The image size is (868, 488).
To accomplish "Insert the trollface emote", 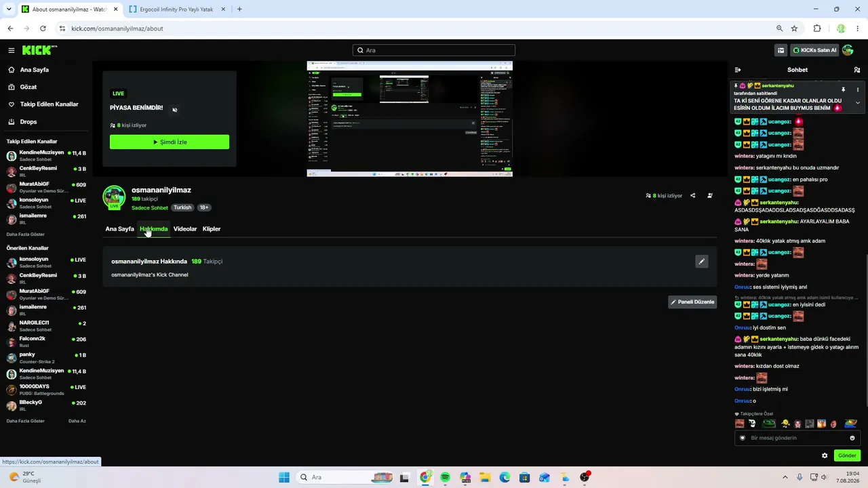I will coord(752,424).
